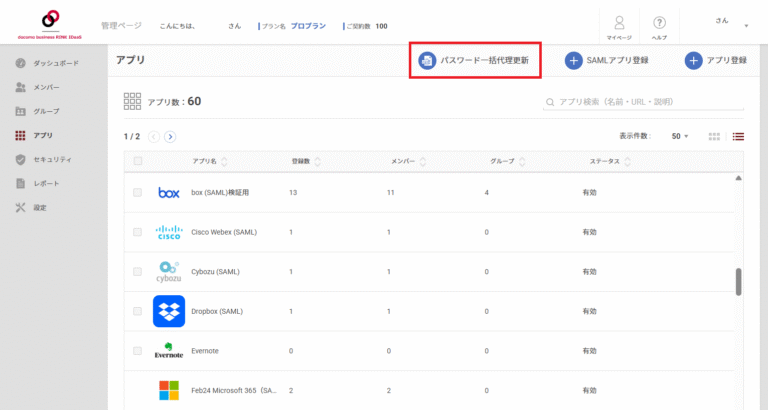The image size is (768, 410).
Task: Check the box (SAML)検証用 row checkbox
Action: coord(138,192)
